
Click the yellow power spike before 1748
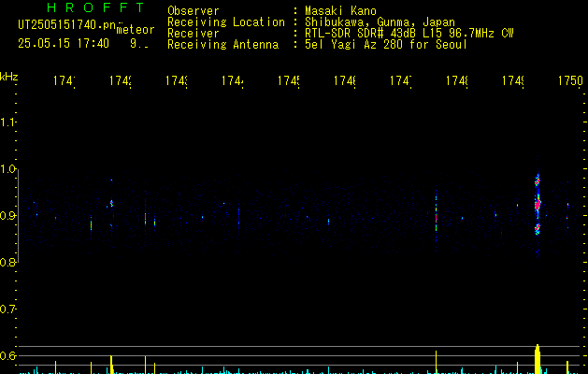point(437,362)
